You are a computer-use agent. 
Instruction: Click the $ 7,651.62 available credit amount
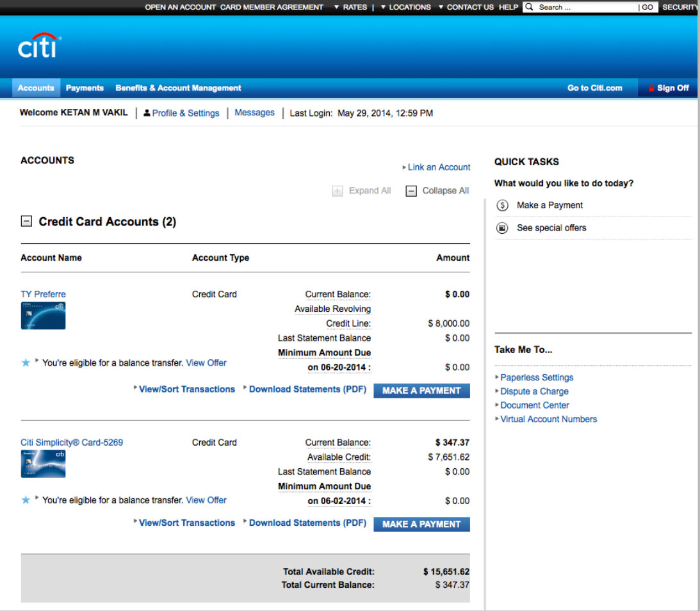pos(449,457)
